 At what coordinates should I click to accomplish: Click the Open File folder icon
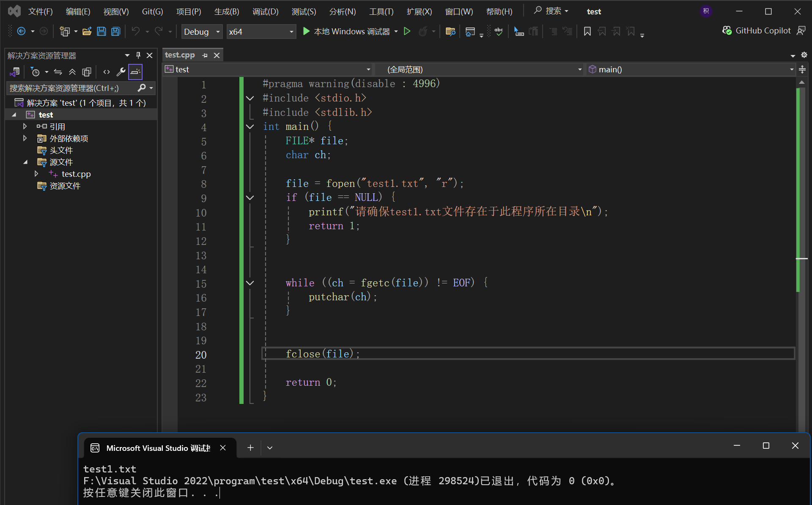click(x=87, y=31)
